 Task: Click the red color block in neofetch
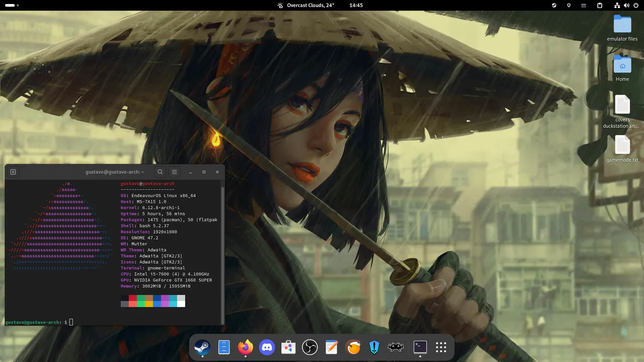coord(133,298)
